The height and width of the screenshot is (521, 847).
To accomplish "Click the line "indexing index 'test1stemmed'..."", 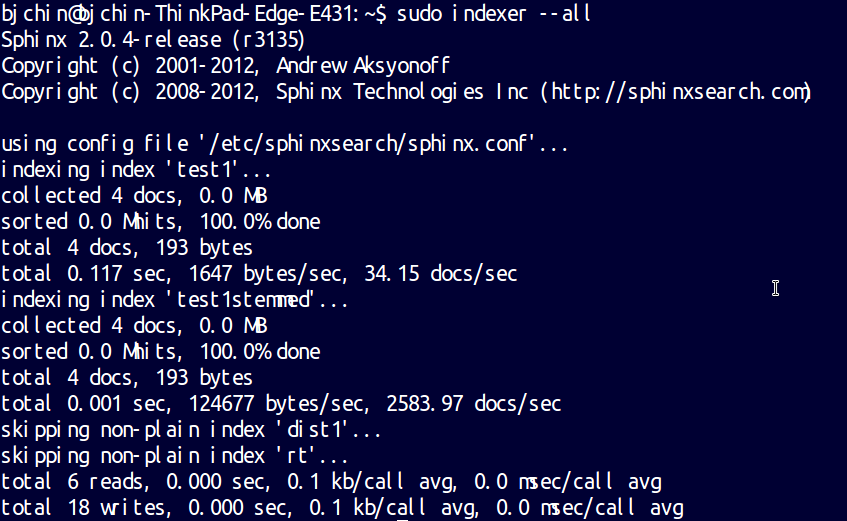I will point(174,299).
